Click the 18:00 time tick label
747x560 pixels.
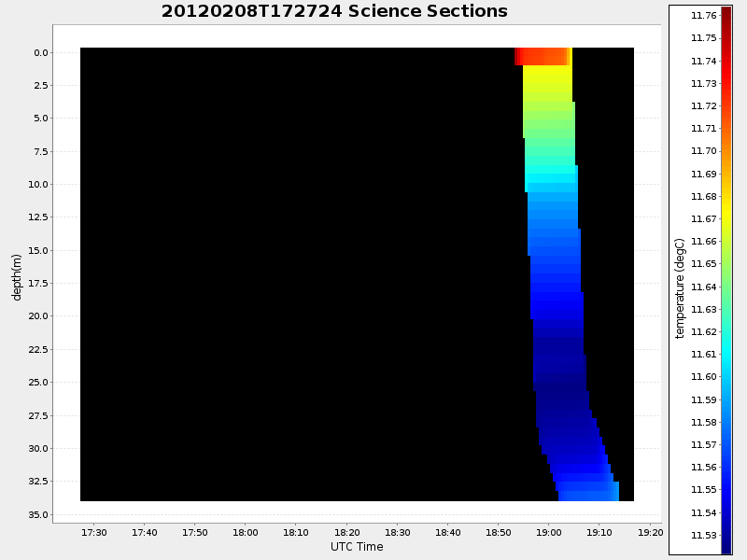click(x=246, y=532)
